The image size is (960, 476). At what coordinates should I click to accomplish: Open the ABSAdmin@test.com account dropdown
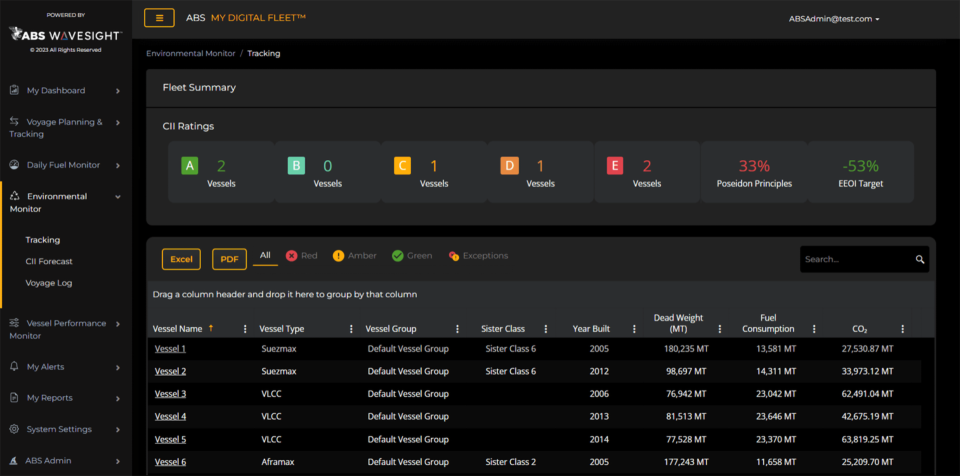tap(834, 19)
